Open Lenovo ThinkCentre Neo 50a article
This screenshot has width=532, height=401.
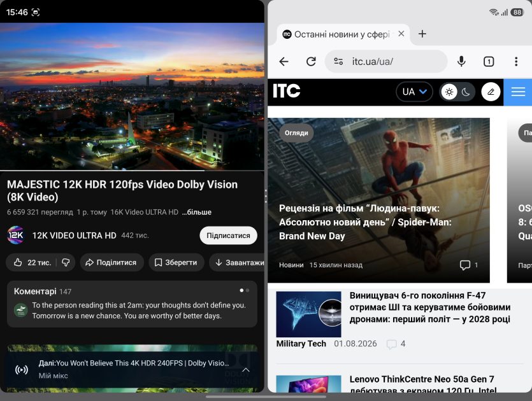pyautogui.click(x=423, y=384)
